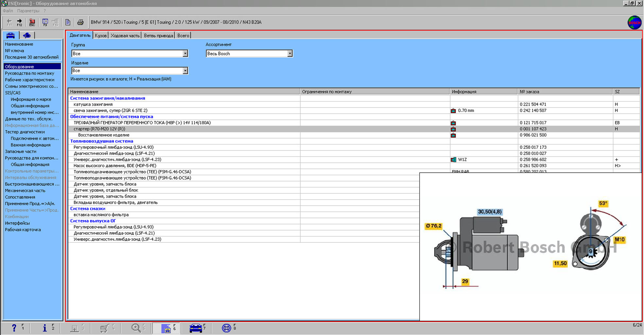Viewport: 644px width, 335px height.
Task: Expand the Группа dropdown
Action: pos(185,54)
